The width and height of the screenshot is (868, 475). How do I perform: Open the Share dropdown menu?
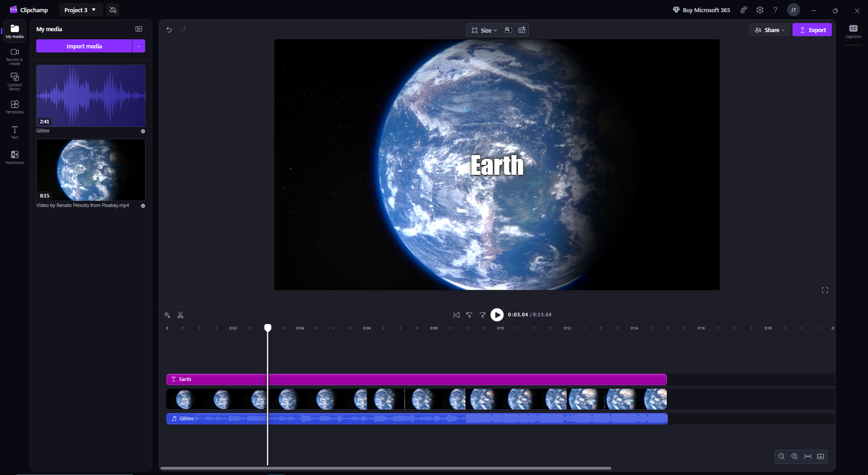(x=770, y=30)
